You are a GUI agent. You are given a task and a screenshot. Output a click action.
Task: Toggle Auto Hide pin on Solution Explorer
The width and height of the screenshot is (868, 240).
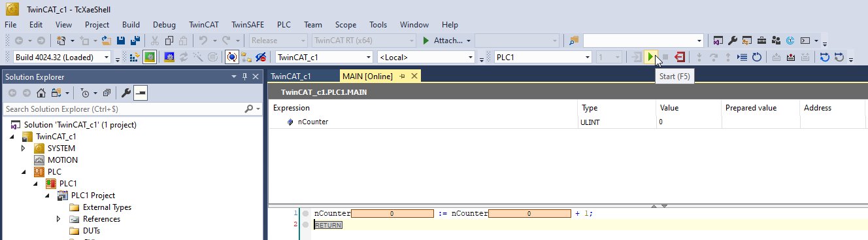[244, 77]
